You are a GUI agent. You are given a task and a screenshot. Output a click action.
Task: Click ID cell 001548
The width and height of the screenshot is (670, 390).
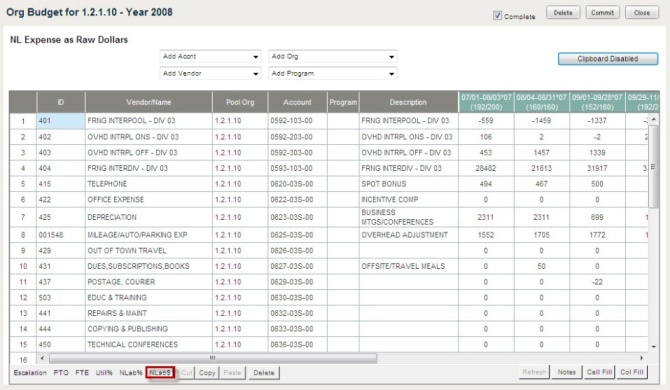(61, 235)
